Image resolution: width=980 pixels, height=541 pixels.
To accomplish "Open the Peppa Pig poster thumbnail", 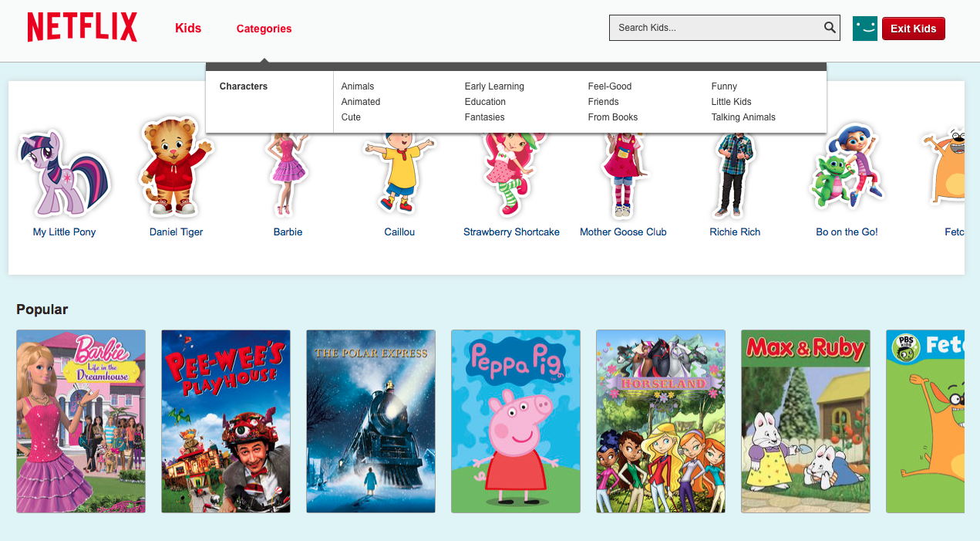I will point(515,421).
